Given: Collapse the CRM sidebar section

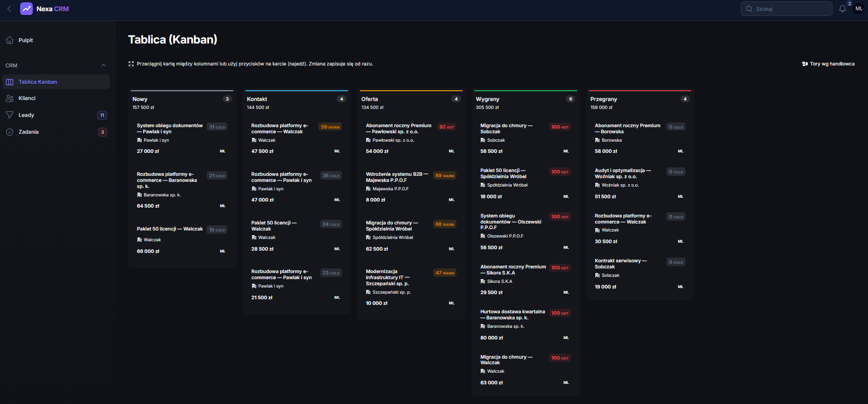Looking at the screenshot, I should pyautogui.click(x=103, y=65).
